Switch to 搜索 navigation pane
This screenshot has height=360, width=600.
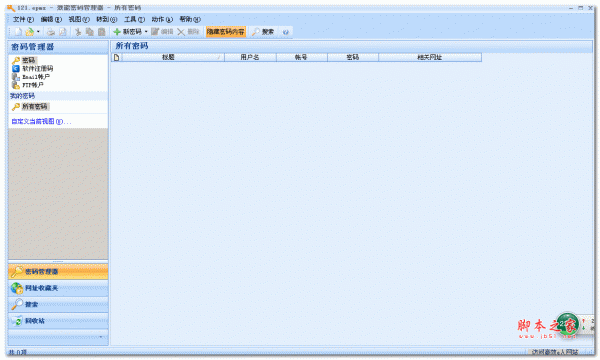pos(58,305)
